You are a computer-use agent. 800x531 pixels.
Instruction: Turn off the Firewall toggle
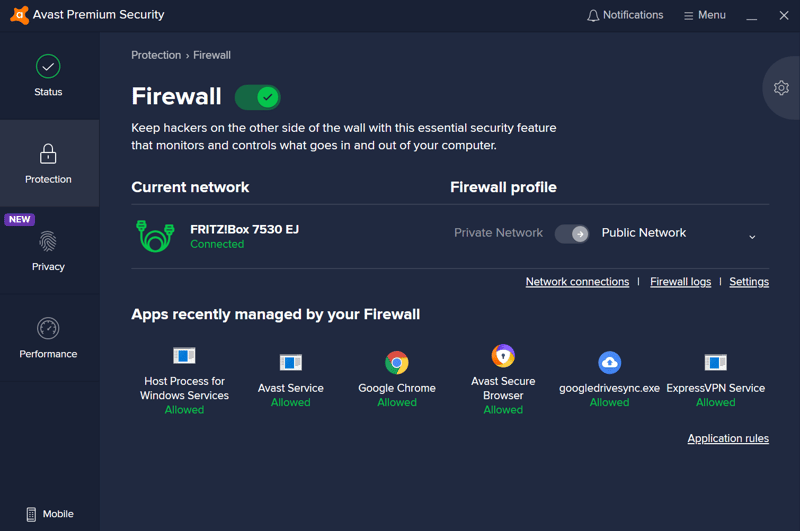pyautogui.click(x=258, y=97)
